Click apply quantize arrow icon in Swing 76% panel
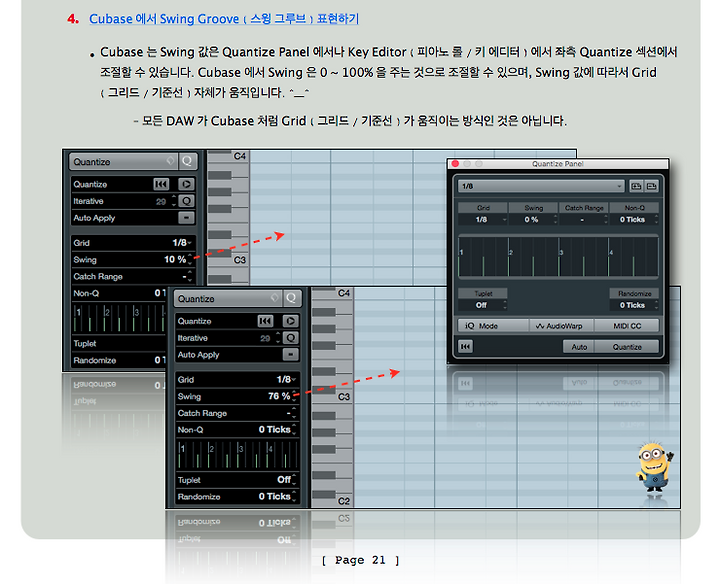The height and width of the screenshot is (584, 720). [290, 321]
